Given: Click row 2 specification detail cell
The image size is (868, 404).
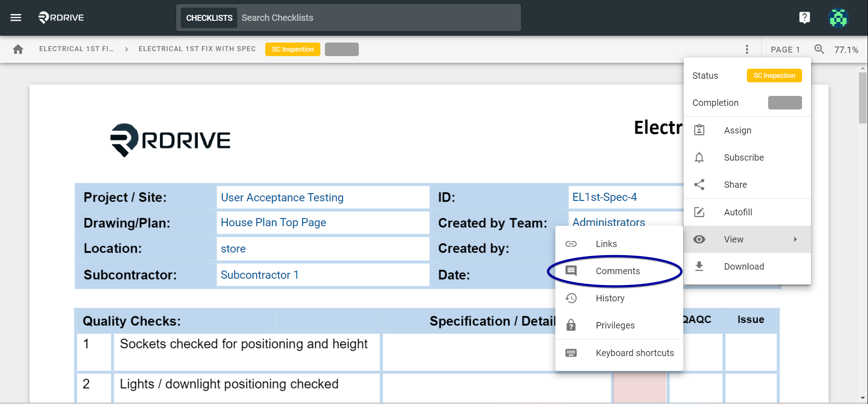Looking at the screenshot, I should point(496,387).
